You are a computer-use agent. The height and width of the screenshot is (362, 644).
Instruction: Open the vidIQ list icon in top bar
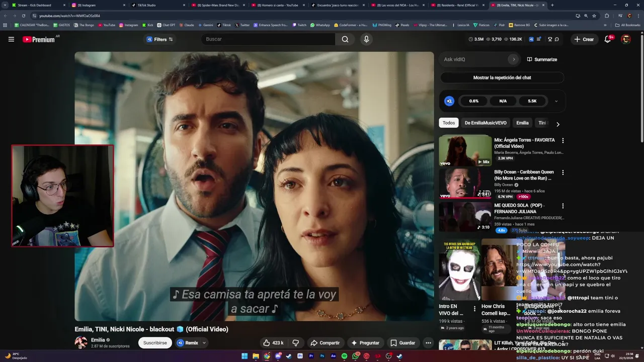(539, 39)
